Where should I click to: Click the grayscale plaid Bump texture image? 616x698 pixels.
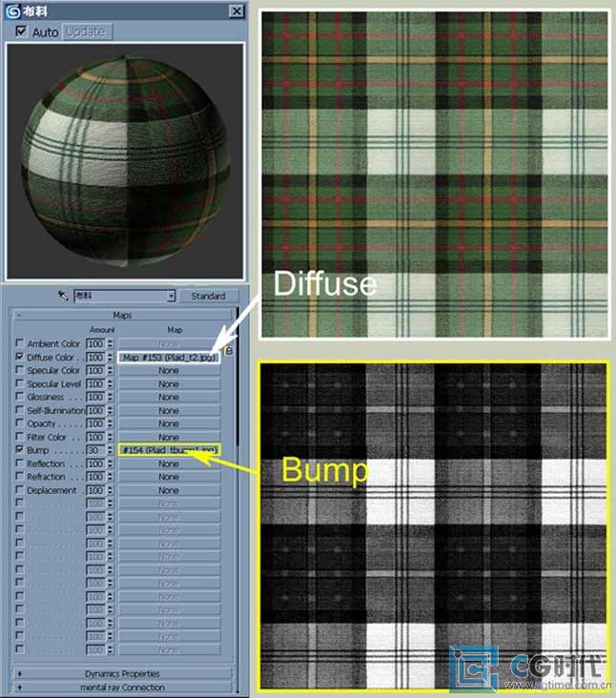[434, 526]
